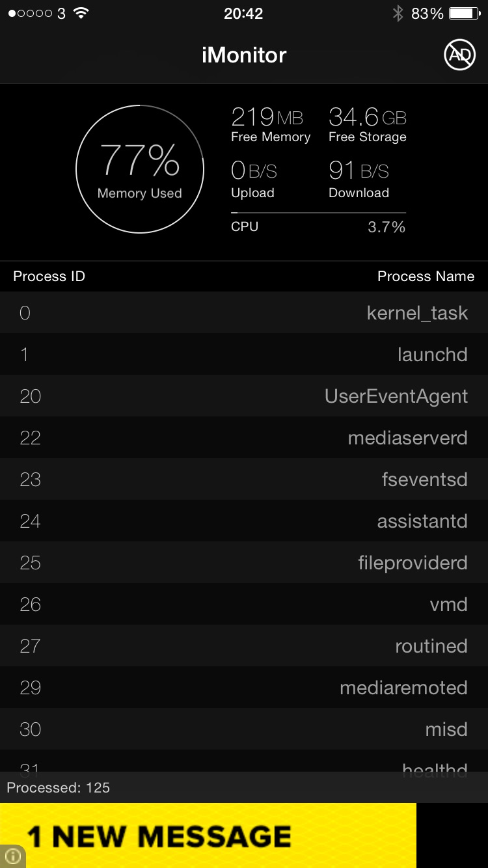488x868 pixels.
Task: Select the mediaserverd process row
Action: coord(244,438)
